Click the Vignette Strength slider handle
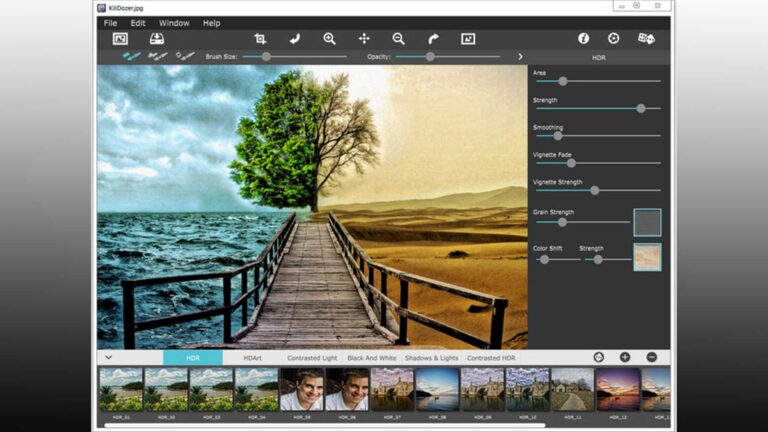 point(594,190)
